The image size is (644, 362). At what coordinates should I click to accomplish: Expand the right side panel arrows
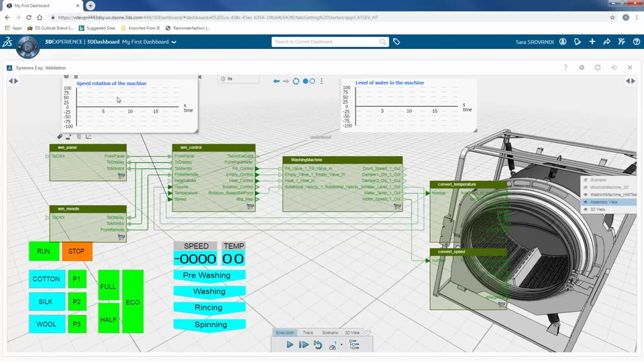631,81
